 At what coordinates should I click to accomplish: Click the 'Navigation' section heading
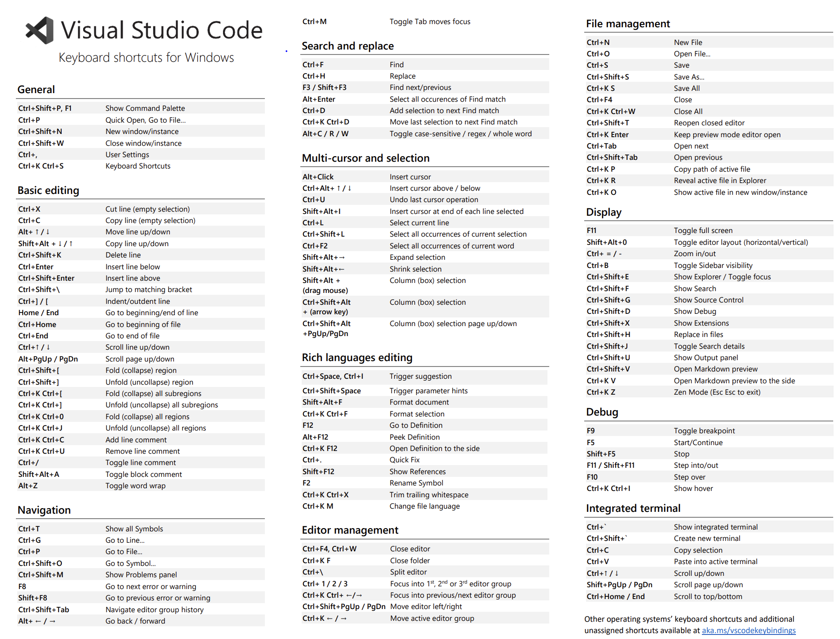point(44,510)
